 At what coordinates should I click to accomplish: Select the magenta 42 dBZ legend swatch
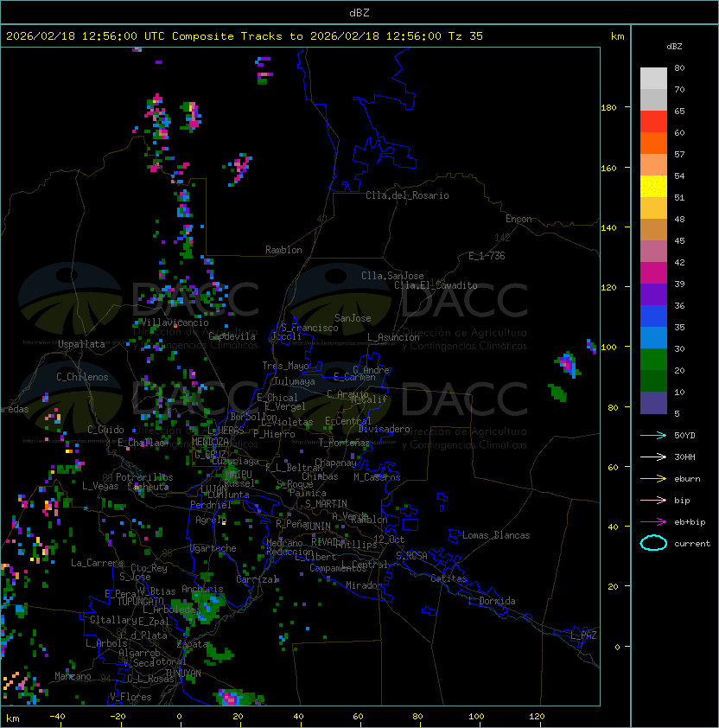pos(653,273)
